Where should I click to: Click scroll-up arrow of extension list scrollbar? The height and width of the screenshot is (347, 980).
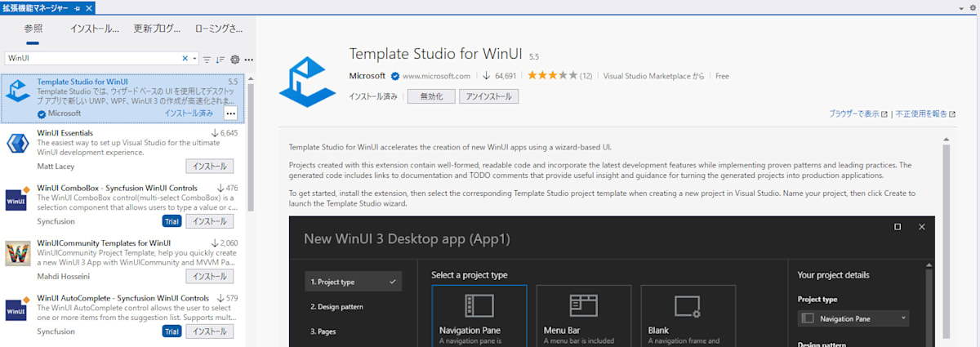(x=251, y=79)
